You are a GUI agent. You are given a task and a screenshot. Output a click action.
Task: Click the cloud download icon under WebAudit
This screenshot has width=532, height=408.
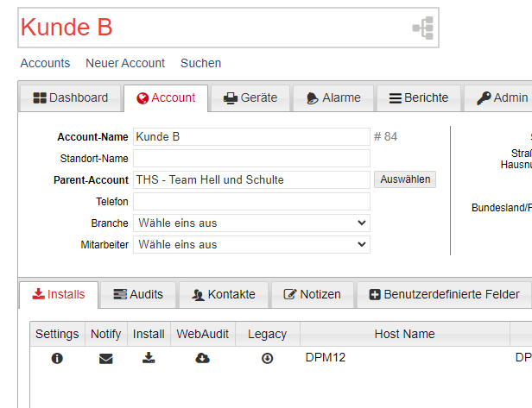click(202, 358)
